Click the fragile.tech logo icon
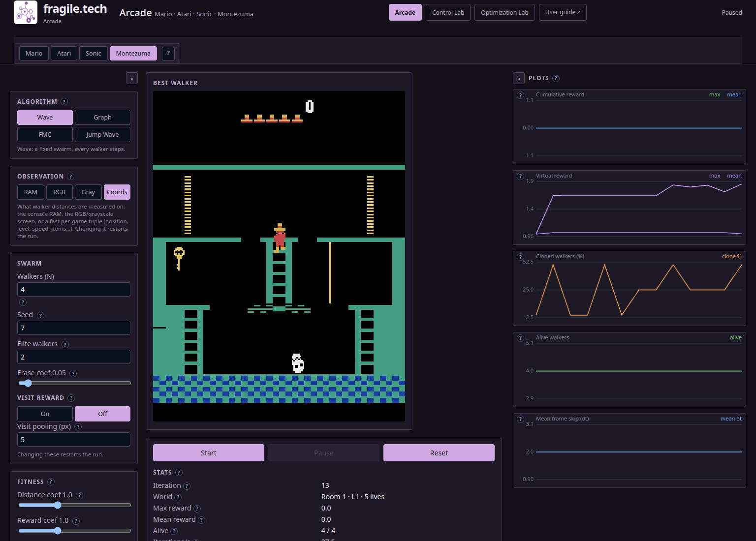The image size is (756, 541). pos(26,12)
